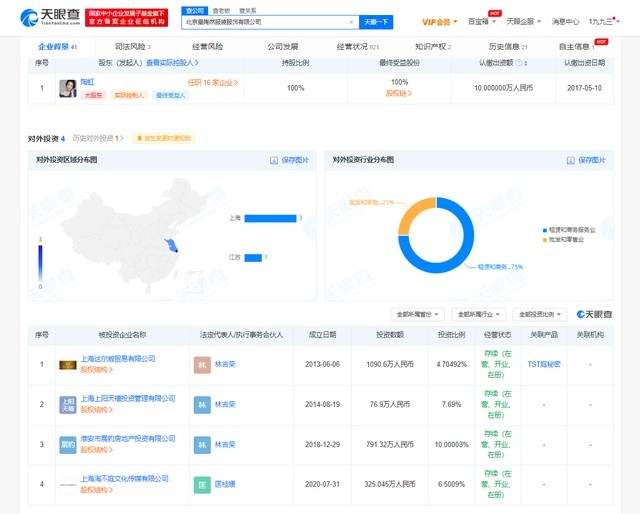640x514 pixels.
Task: Click 任职 16 家企业 link
Action: 213,82
